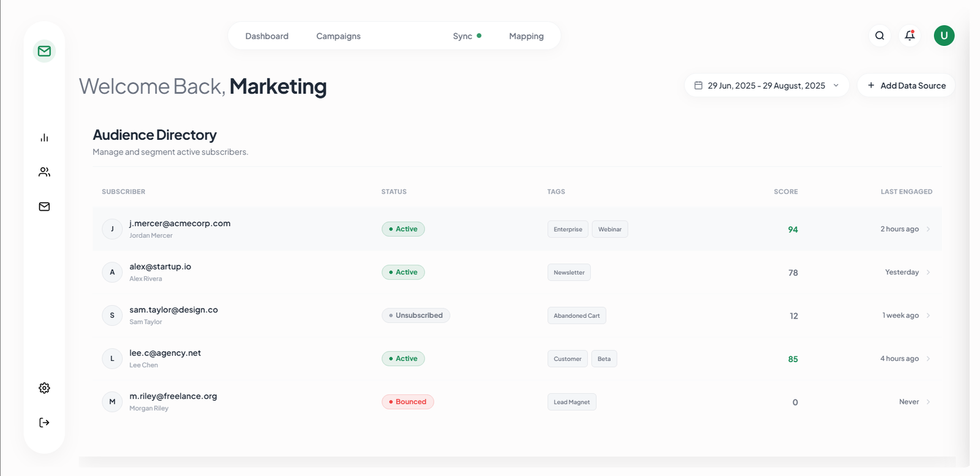
Task: Click the M avatar for Morgan Riley
Action: click(112, 402)
